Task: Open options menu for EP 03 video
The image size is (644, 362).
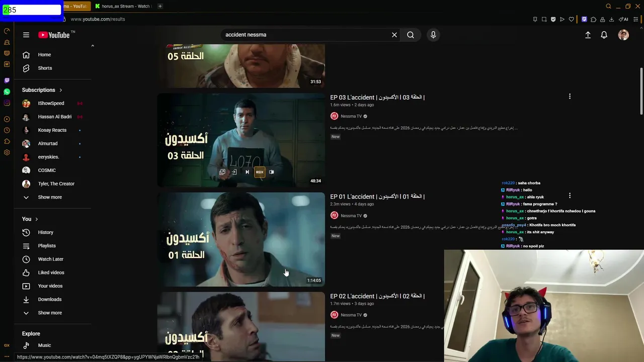Action: (570, 97)
